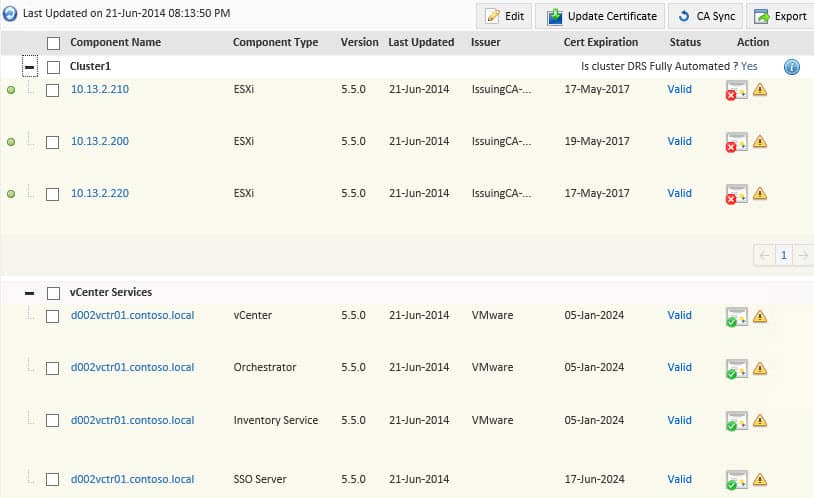Click certificate action icon for Inventory Service
This screenshot has width=814, height=498.
[736, 421]
